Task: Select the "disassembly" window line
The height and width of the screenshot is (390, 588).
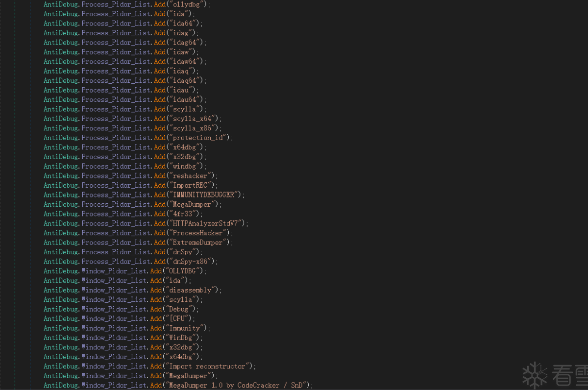Action: click(133, 291)
